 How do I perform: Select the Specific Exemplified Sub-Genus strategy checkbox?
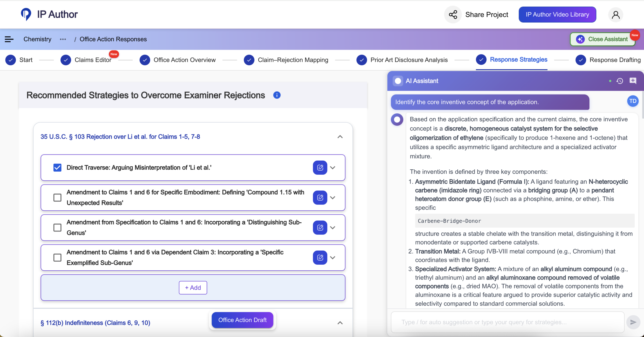coord(57,258)
